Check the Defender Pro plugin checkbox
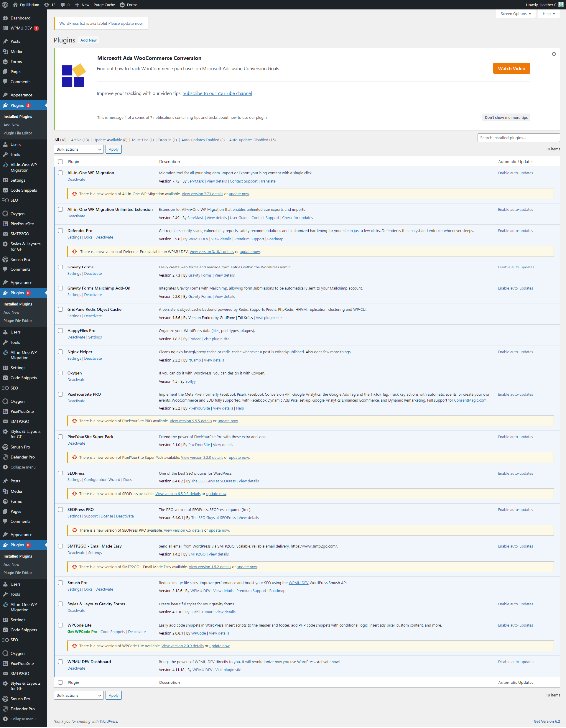This screenshot has height=728, width=566. pyautogui.click(x=60, y=231)
